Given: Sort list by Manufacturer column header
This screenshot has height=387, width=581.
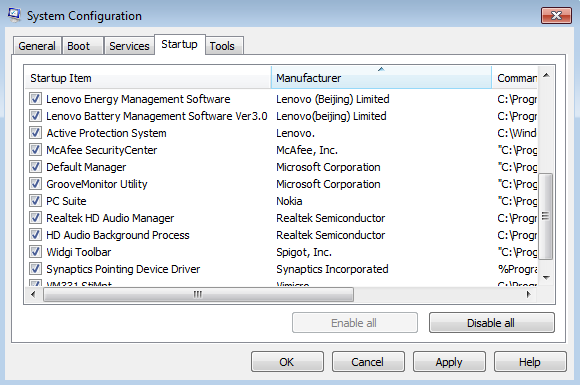Looking at the screenshot, I should click(x=382, y=78).
